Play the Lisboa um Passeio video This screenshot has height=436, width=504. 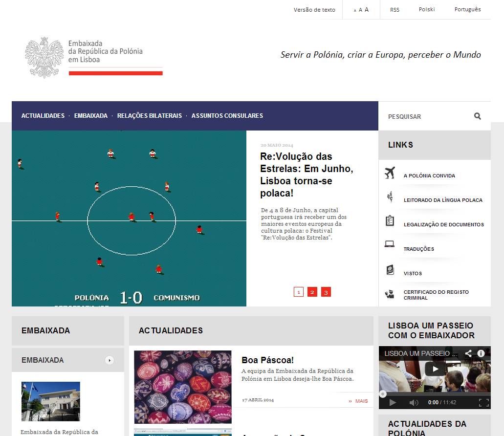pyautogui.click(x=435, y=369)
